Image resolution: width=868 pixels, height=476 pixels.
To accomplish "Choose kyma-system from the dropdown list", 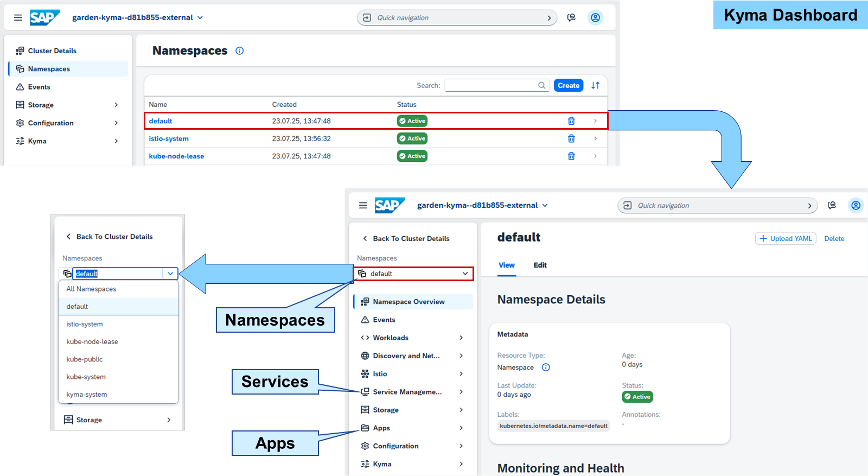I will point(118,395).
